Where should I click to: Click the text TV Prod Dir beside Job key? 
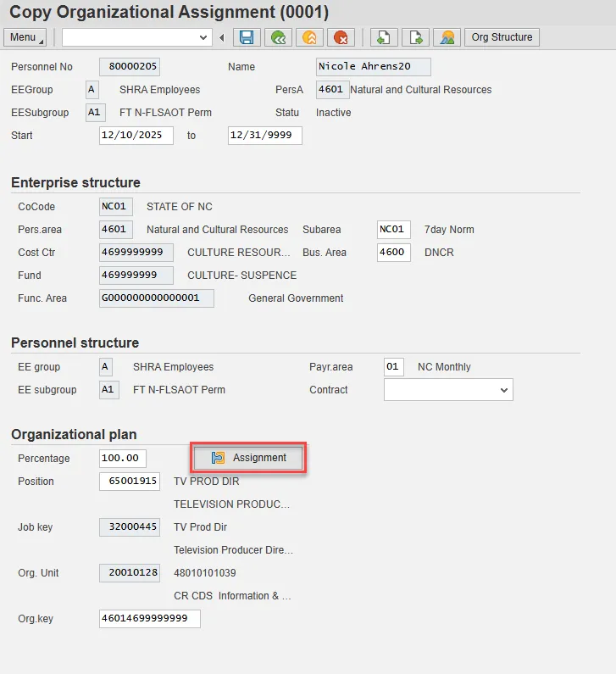[200, 527]
